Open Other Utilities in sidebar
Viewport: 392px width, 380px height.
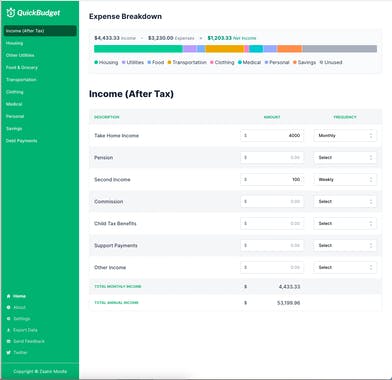click(20, 55)
